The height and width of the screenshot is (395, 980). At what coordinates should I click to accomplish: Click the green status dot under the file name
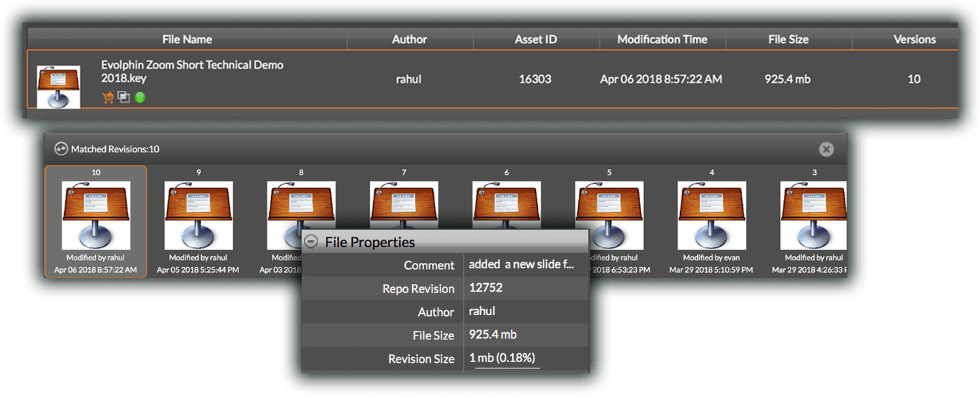tap(139, 97)
